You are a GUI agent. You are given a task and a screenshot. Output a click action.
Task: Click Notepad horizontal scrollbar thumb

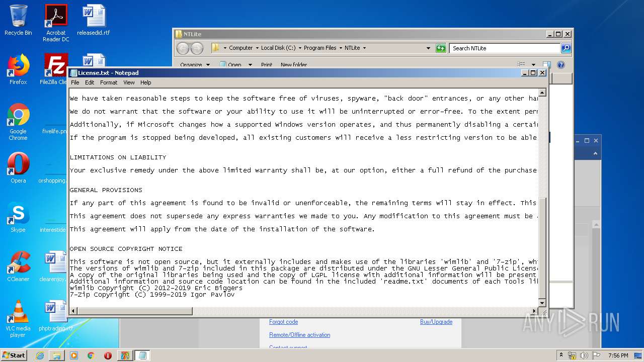(135, 311)
